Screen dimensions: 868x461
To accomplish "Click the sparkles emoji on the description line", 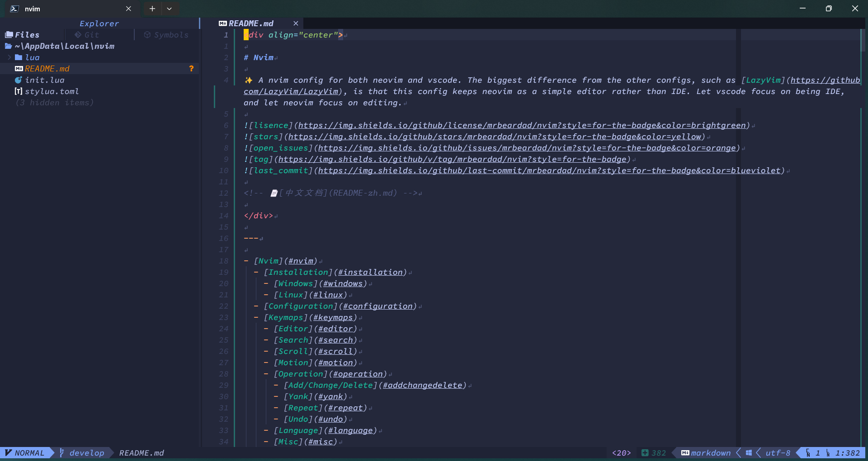I will pos(248,80).
